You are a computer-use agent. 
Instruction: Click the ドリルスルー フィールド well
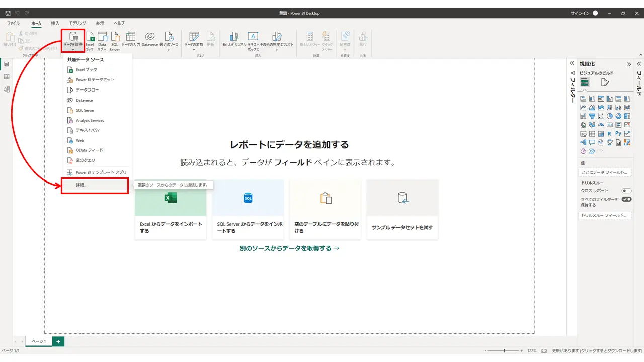(x=605, y=216)
